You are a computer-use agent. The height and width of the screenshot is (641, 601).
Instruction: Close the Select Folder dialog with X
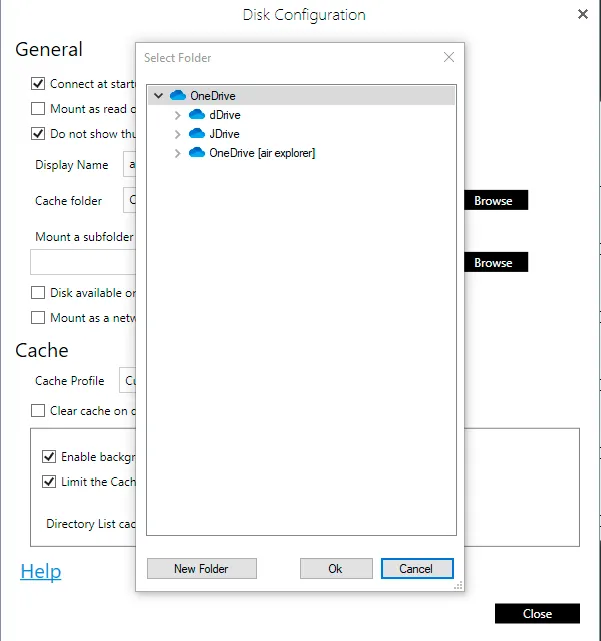click(x=449, y=57)
